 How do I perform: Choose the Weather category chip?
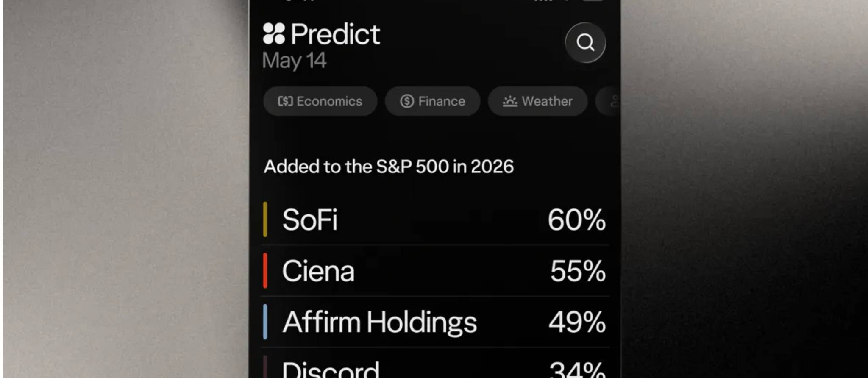click(537, 101)
